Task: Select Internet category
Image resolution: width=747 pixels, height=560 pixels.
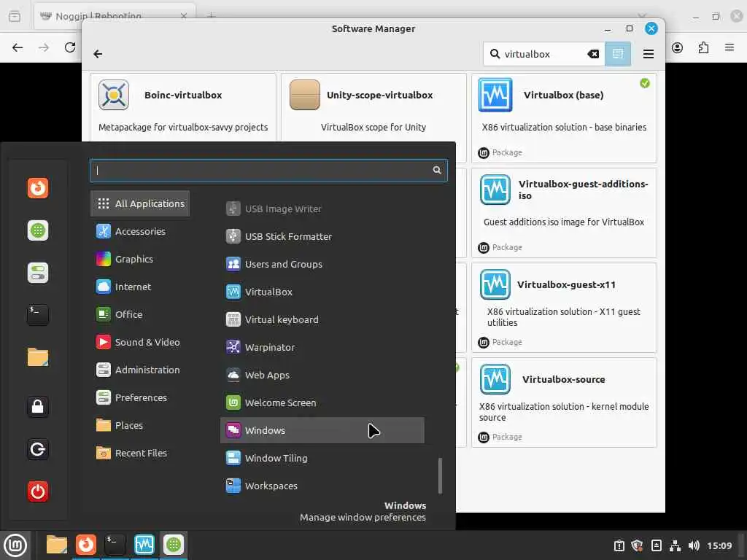Action: click(140, 287)
